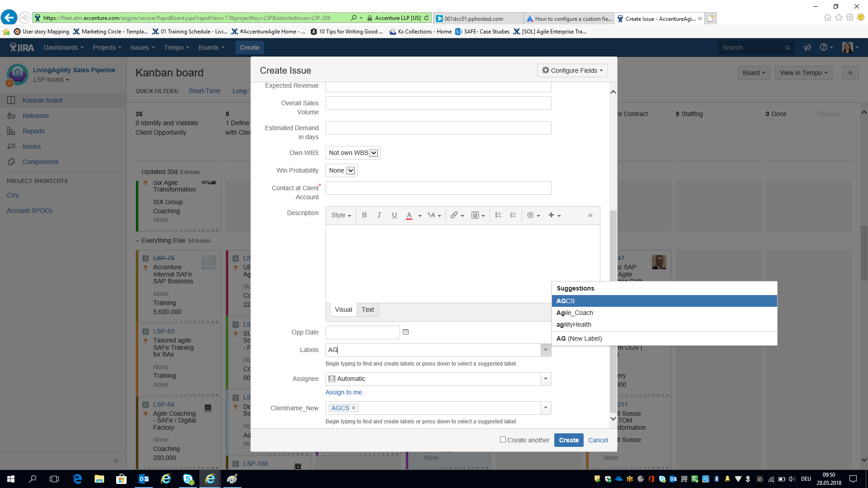Open the Opp Date calendar picker
Image resolution: width=868 pixels, height=488 pixels.
coord(406,332)
